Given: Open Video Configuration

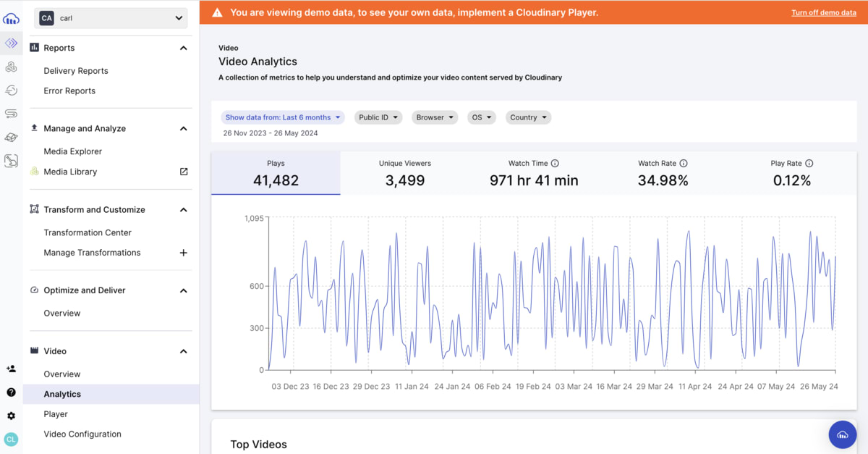Looking at the screenshot, I should 82,434.
